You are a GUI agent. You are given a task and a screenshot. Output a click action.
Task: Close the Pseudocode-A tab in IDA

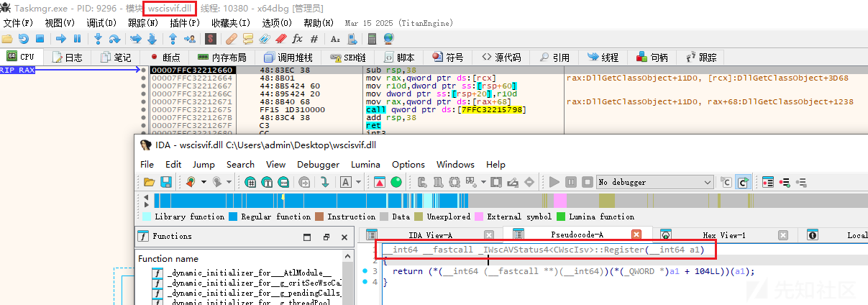[x=636, y=235]
